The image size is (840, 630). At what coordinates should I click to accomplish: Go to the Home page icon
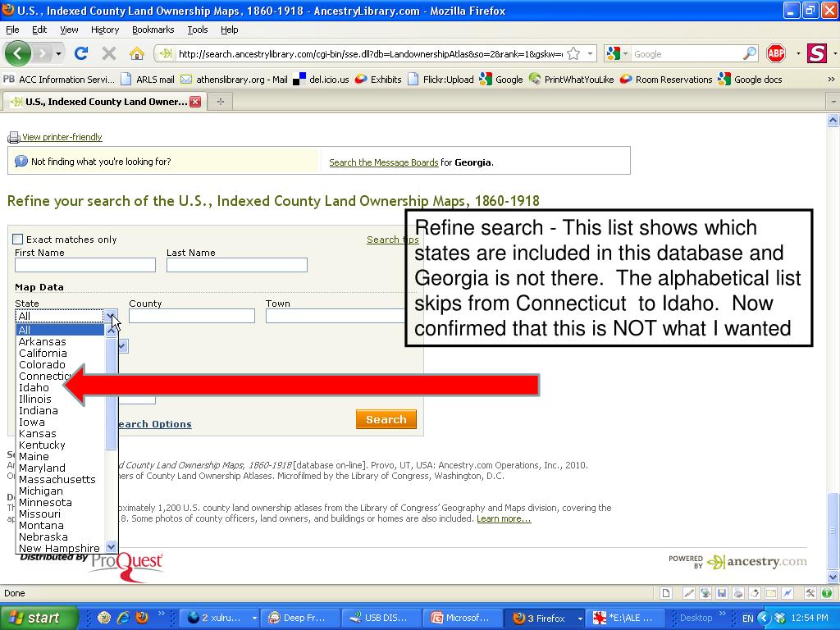(x=137, y=53)
